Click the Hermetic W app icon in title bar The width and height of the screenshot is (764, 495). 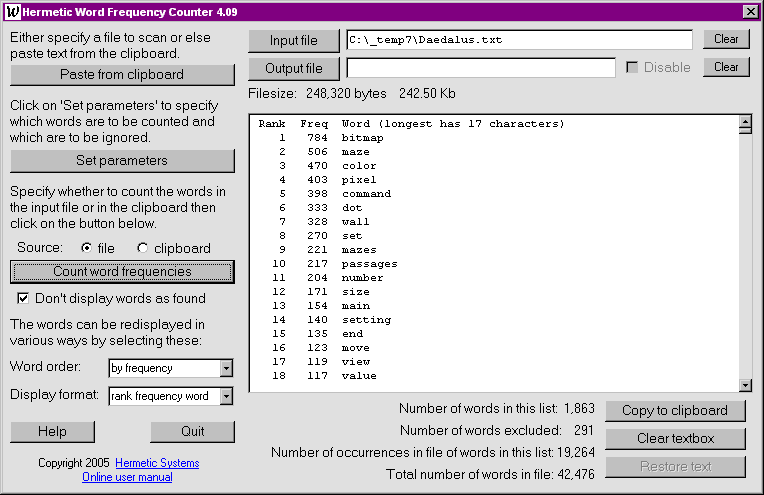pyautogui.click(x=13, y=12)
